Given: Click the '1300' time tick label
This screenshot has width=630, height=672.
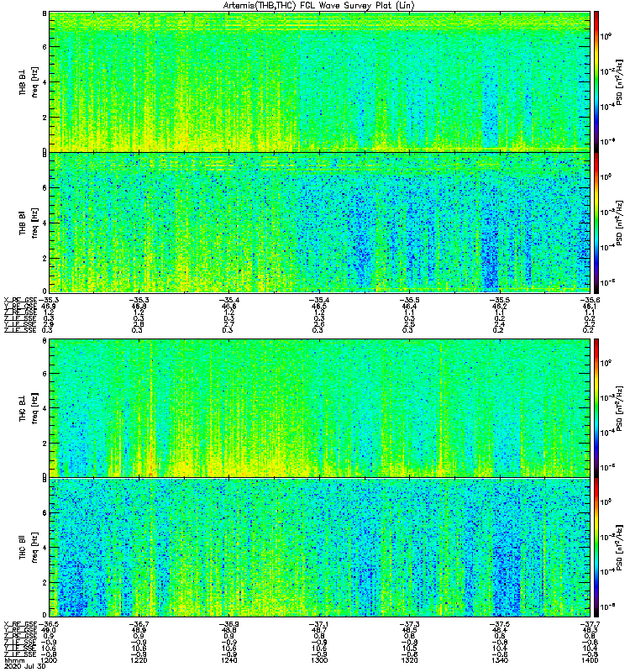Looking at the screenshot, I should click(x=320, y=660).
